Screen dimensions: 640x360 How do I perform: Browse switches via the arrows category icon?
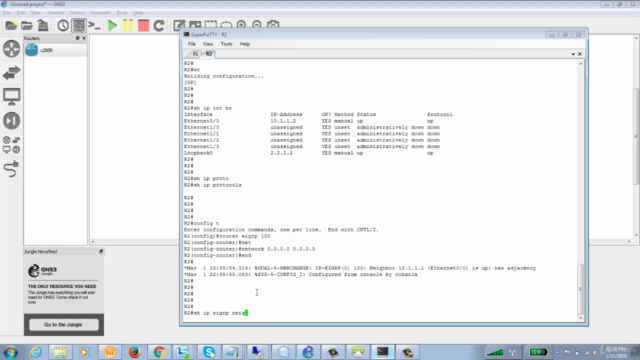click(11, 73)
